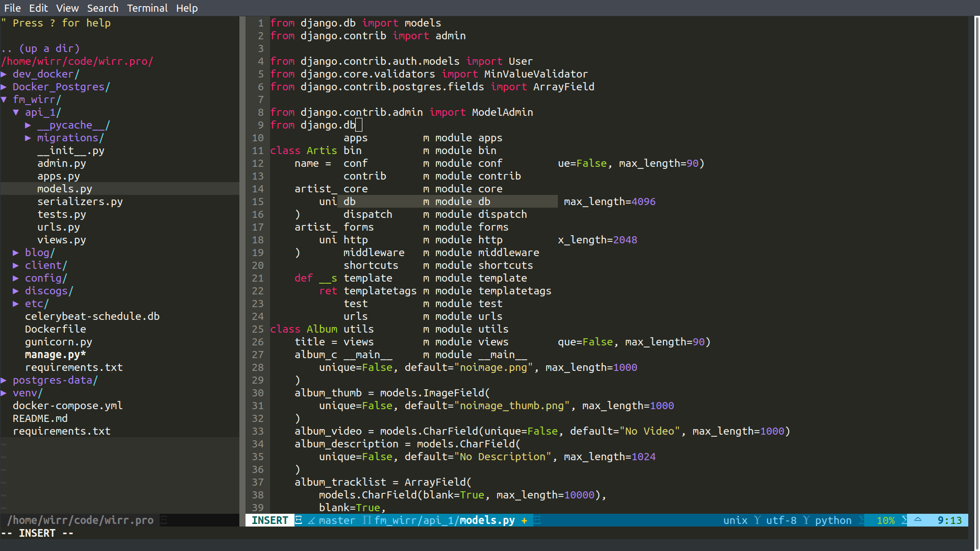Collapse the api_1 directory arrow
980x551 pixels.
pyautogui.click(x=16, y=112)
